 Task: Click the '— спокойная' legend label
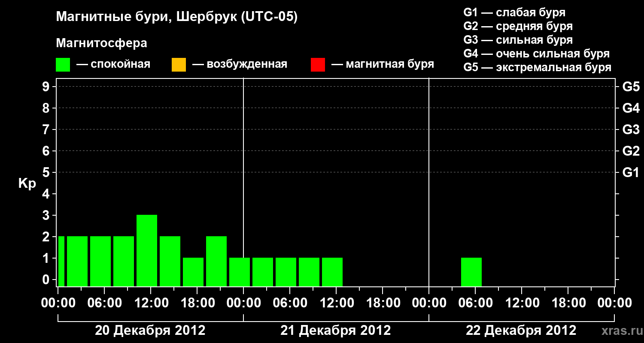click(113, 65)
